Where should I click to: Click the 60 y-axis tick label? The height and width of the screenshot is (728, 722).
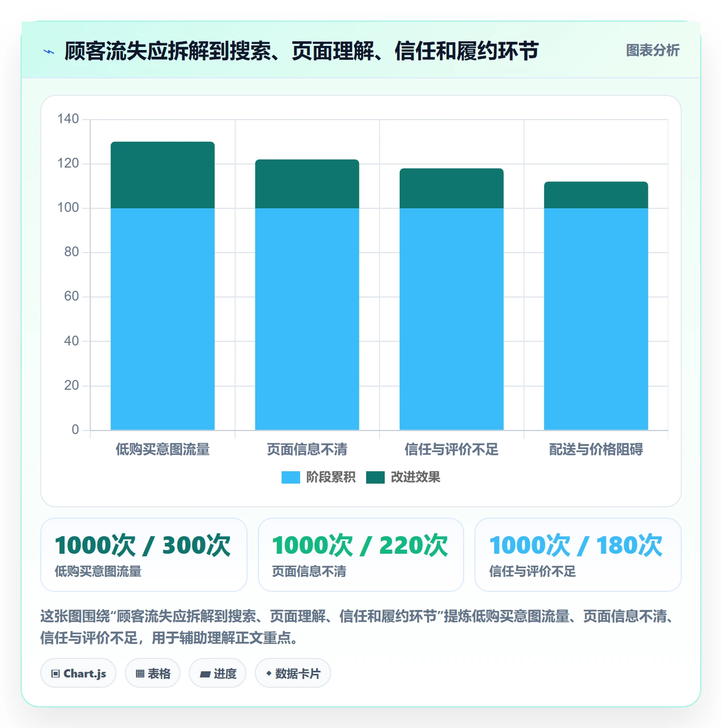tap(72, 296)
